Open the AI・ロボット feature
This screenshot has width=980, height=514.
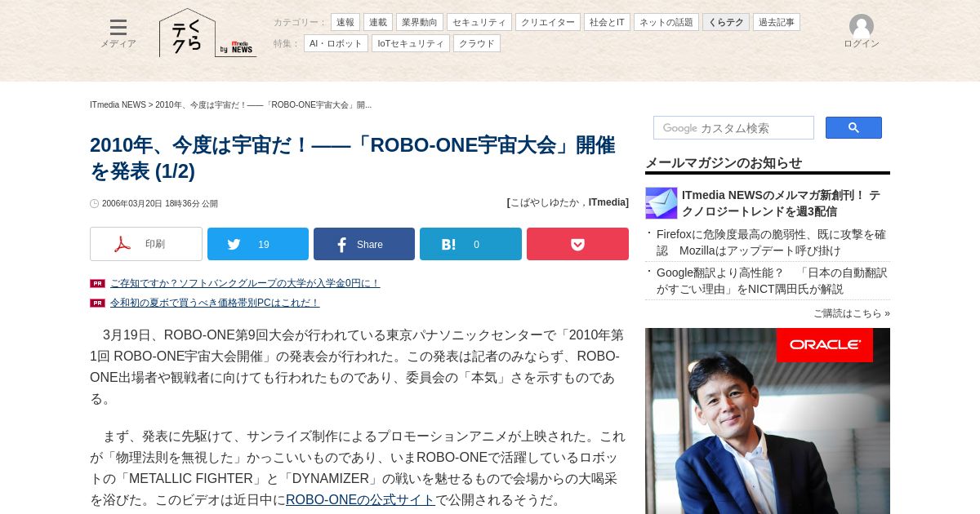click(336, 43)
